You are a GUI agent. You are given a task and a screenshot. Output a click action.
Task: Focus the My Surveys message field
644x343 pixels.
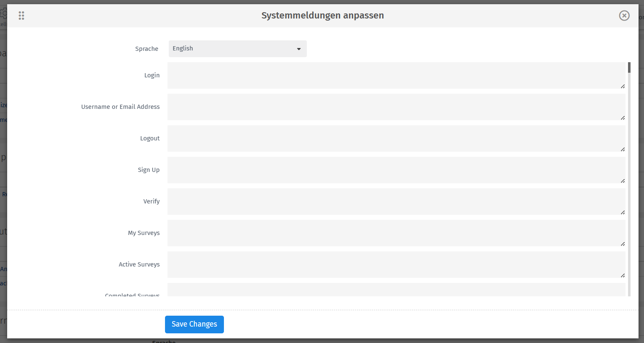tap(396, 233)
